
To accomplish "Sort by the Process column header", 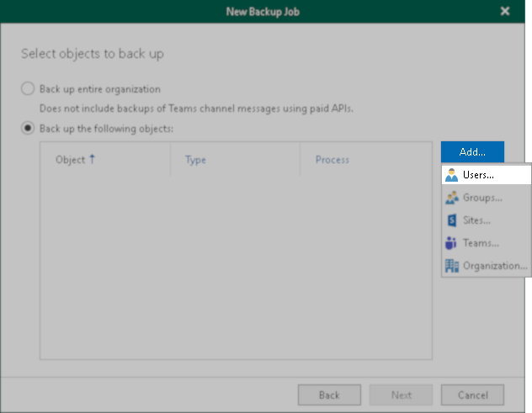I will [x=365, y=159].
